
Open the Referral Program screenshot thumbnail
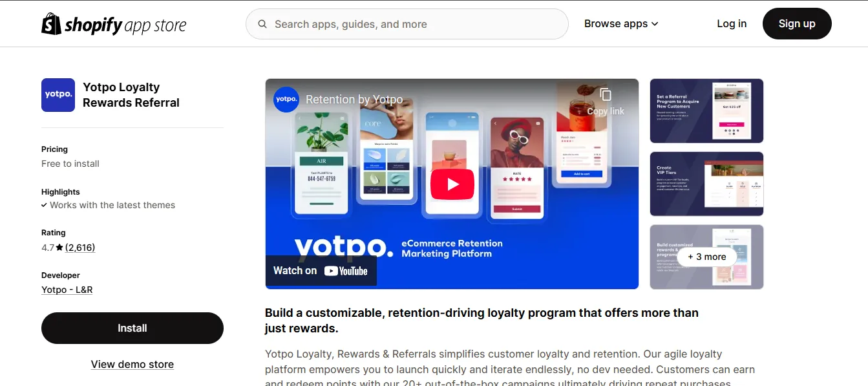(x=706, y=111)
